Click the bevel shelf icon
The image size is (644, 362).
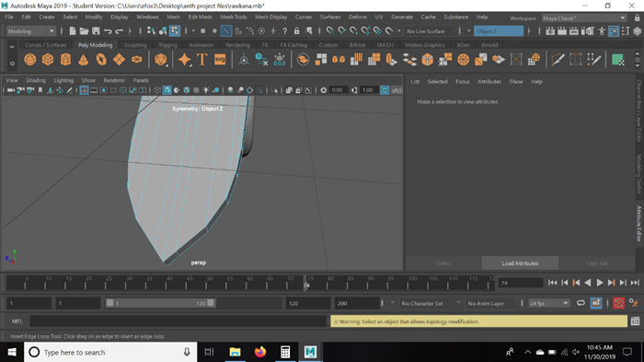(x=428, y=60)
